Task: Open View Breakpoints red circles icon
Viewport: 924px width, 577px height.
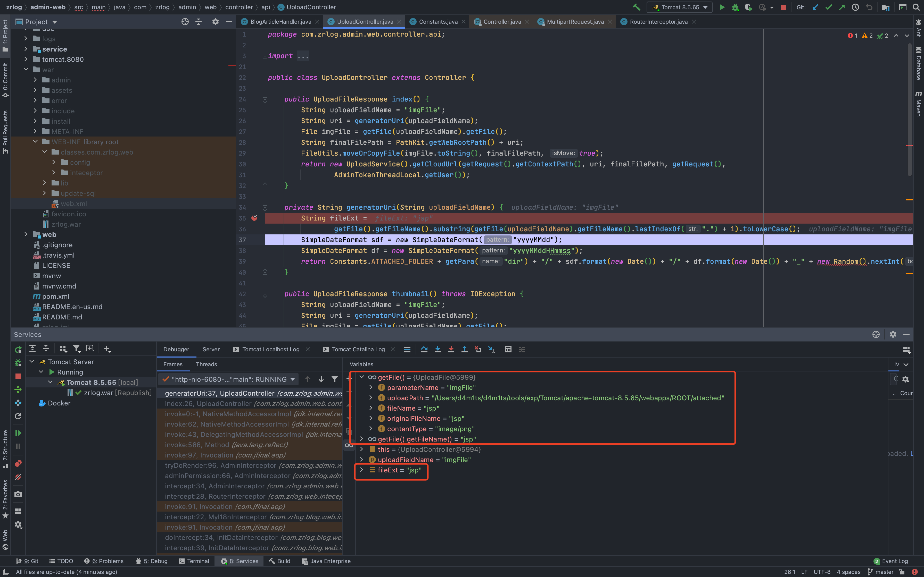Action: 18,464
